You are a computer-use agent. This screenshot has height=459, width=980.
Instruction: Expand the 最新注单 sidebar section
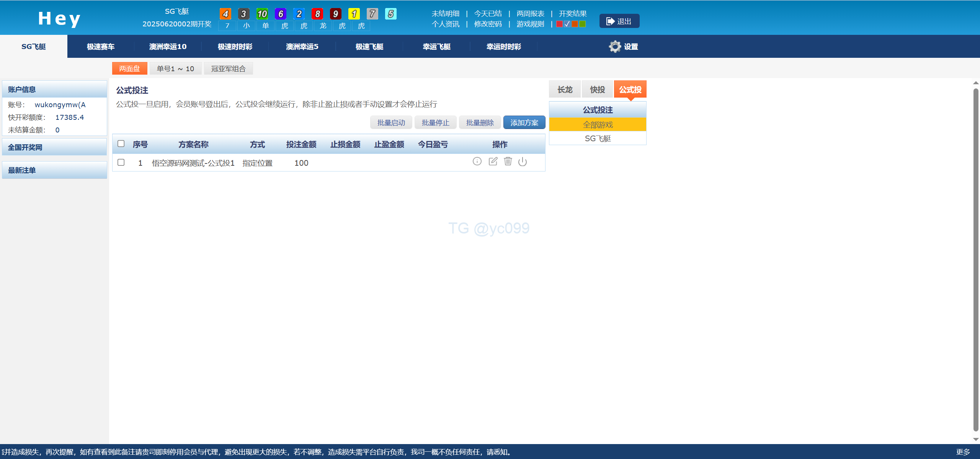pyautogui.click(x=54, y=170)
